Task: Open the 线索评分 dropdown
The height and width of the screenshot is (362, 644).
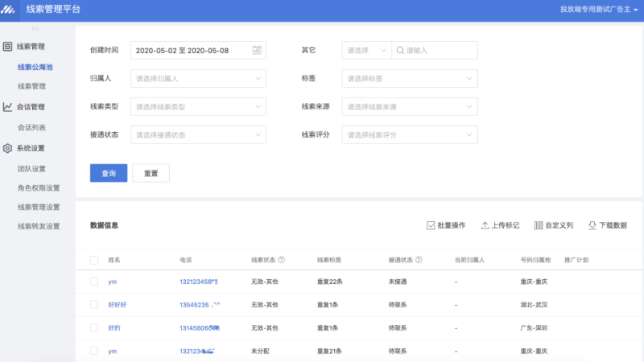Action: point(410,134)
